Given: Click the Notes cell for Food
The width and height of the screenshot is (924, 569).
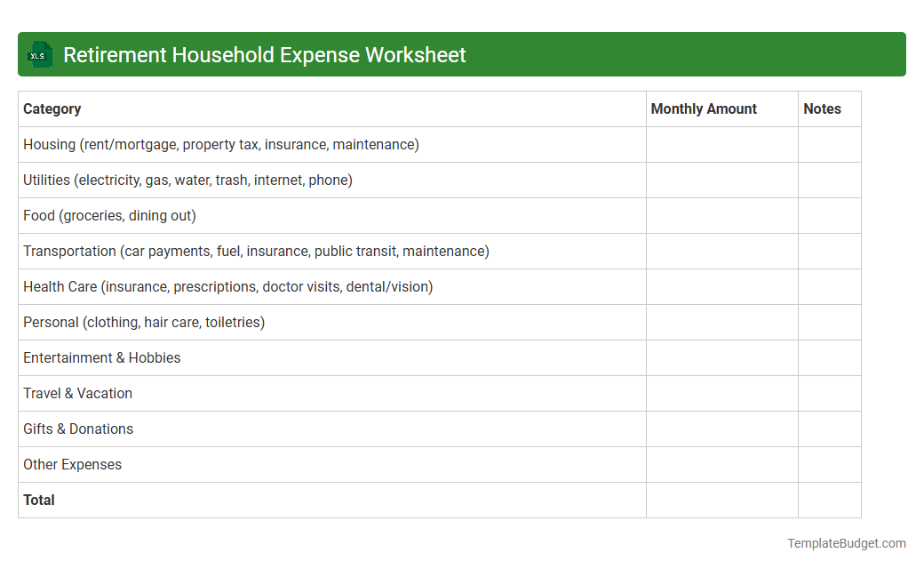Looking at the screenshot, I should [x=829, y=215].
